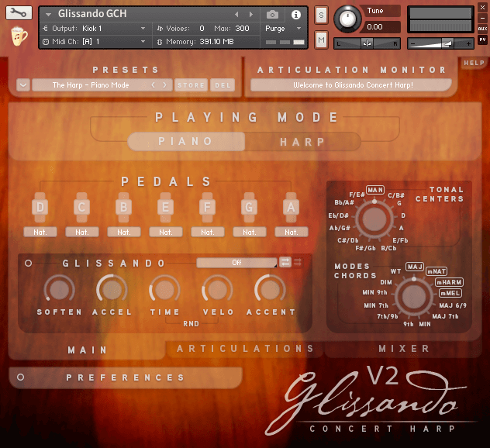Click the Tonal Centers dial

(374, 219)
